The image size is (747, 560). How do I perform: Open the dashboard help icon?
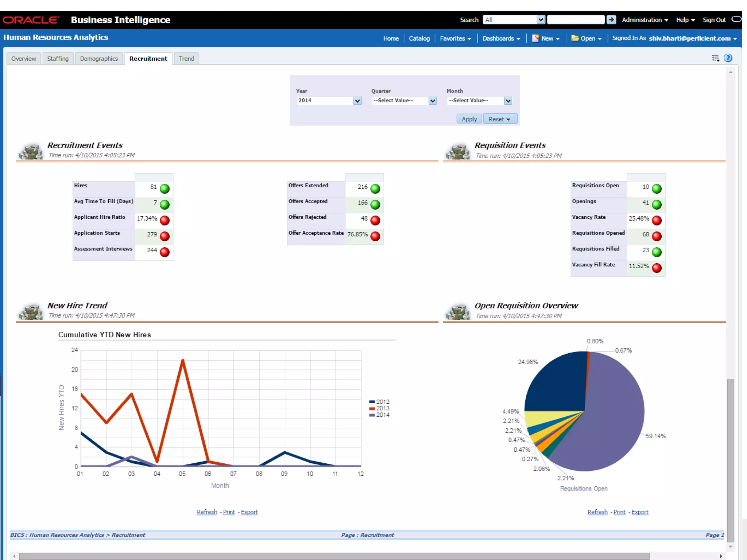point(728,58)
